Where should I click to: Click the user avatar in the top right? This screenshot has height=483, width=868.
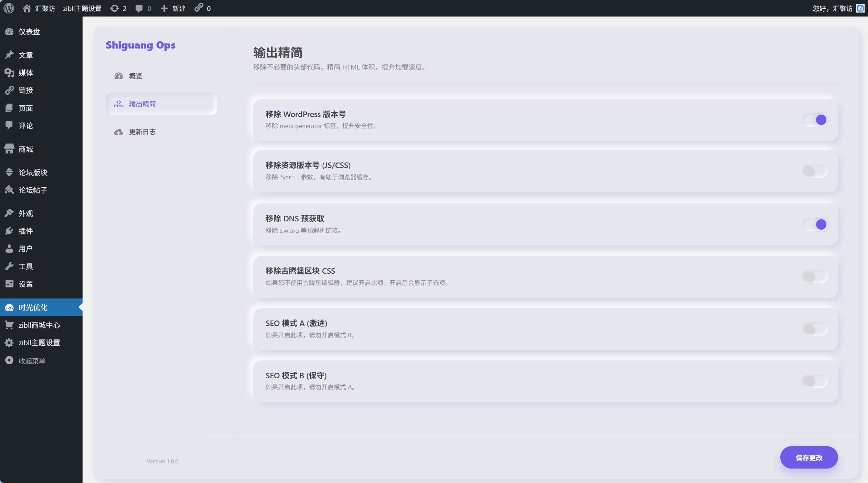pos(860,8)
